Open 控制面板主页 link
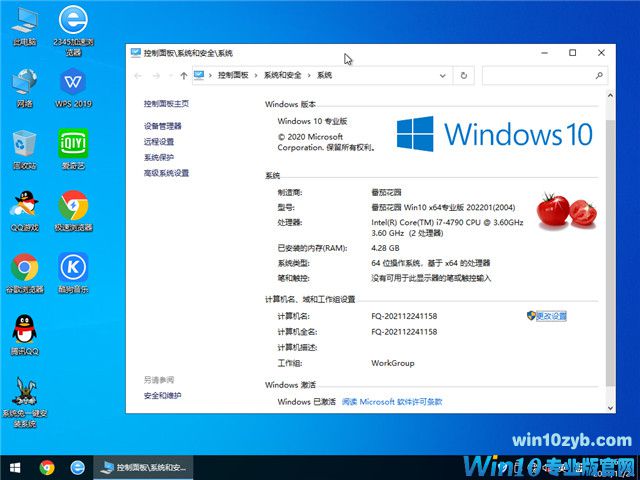This screenshot has width=640, height=480. click(x=166, y=104)
